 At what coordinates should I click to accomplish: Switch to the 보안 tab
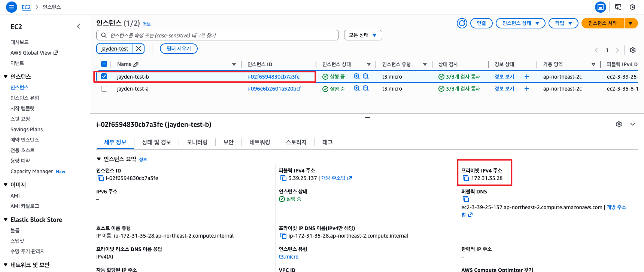click(228, 142)
